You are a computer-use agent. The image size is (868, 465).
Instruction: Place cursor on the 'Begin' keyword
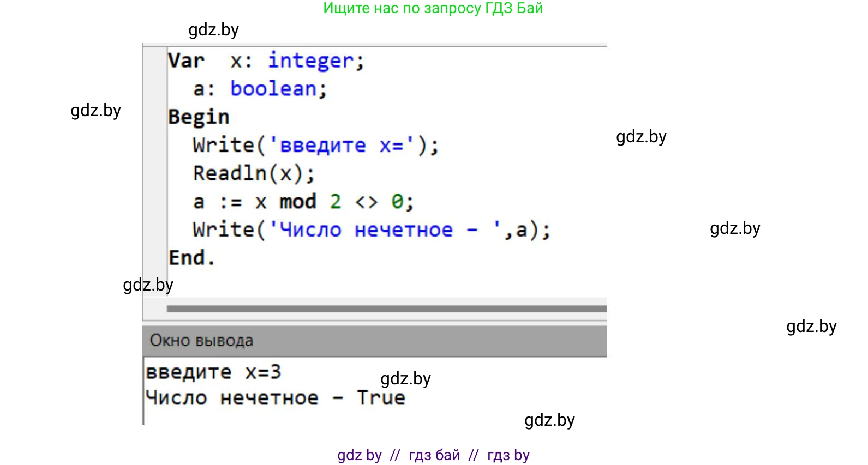point(199,117)
